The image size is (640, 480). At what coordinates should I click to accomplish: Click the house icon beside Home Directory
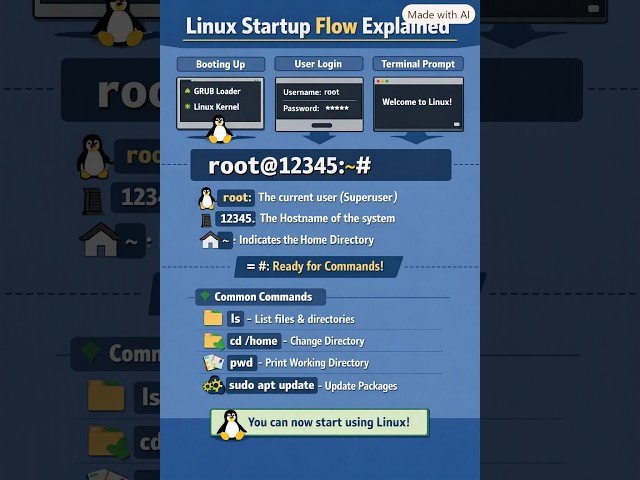pos(210,240)
